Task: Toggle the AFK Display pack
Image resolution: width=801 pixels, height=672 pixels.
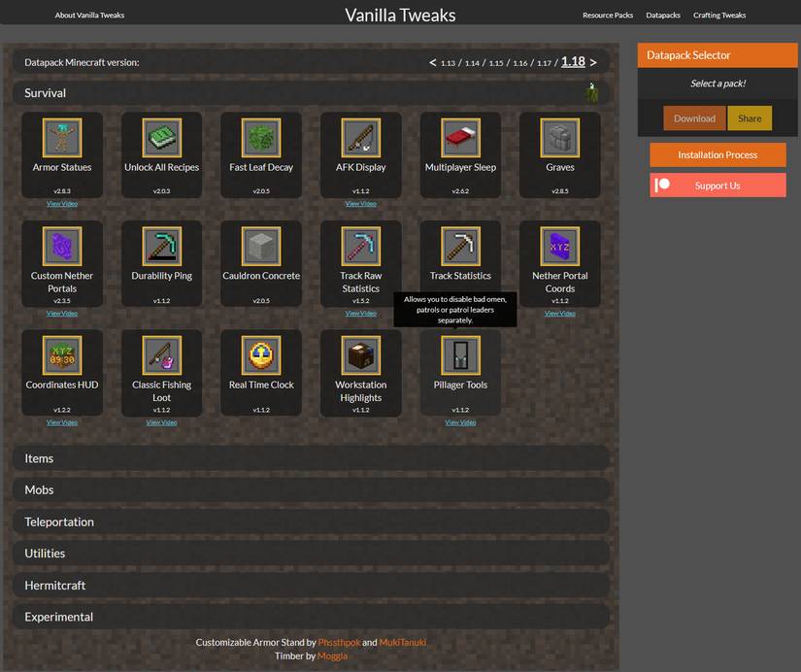Action: tap(360, 136)
